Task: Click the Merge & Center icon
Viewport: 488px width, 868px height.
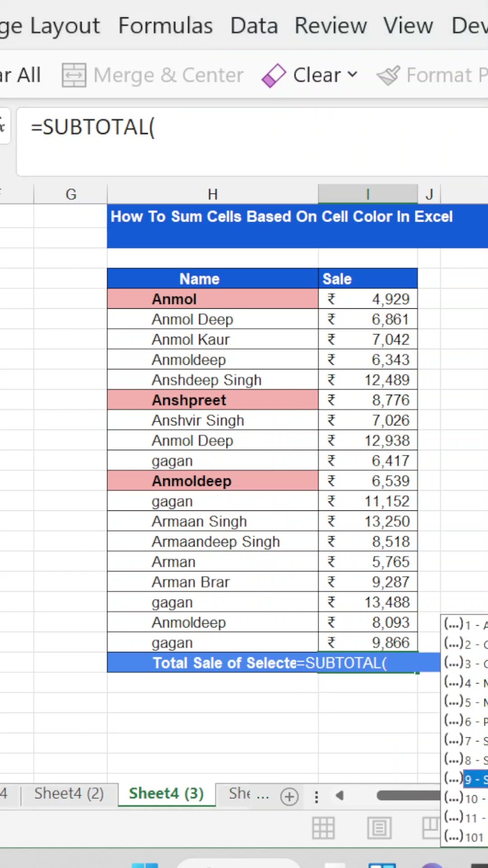Action: pyautogui.click(x=74, y=75)
